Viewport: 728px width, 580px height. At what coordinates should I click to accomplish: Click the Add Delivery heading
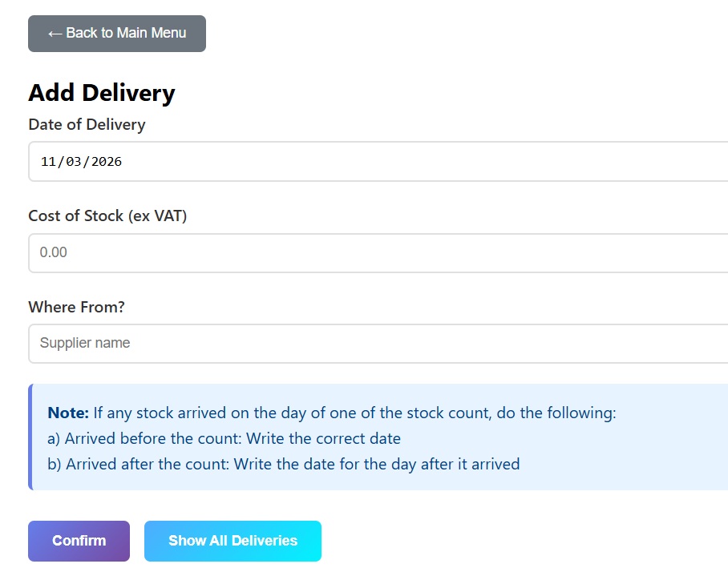pyautogui.click(x=102, y=93)
